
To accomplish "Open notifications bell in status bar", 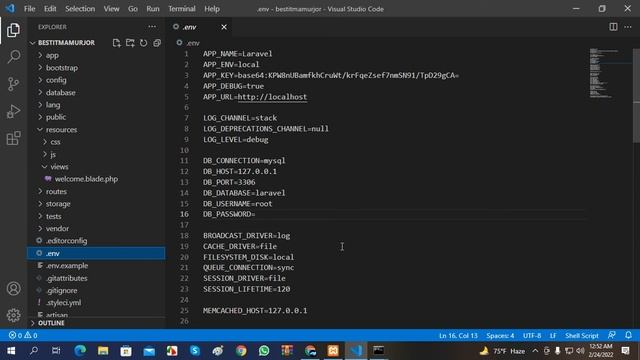I will 629,335.
